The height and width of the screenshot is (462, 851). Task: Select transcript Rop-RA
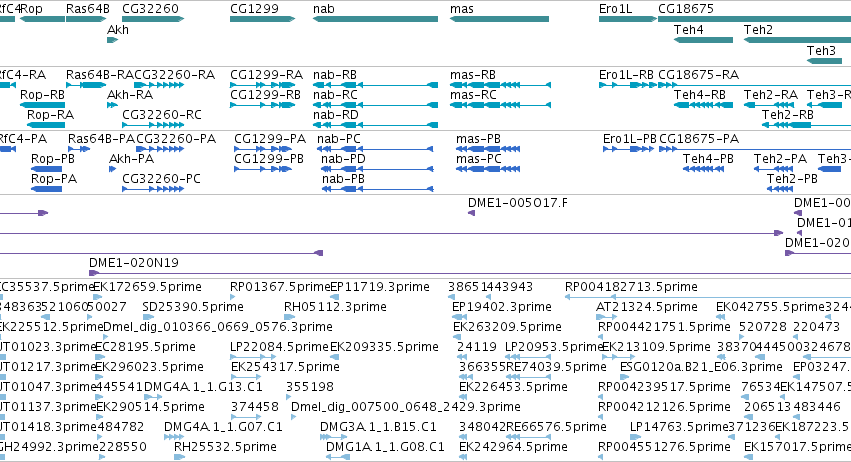pos(46,125)
